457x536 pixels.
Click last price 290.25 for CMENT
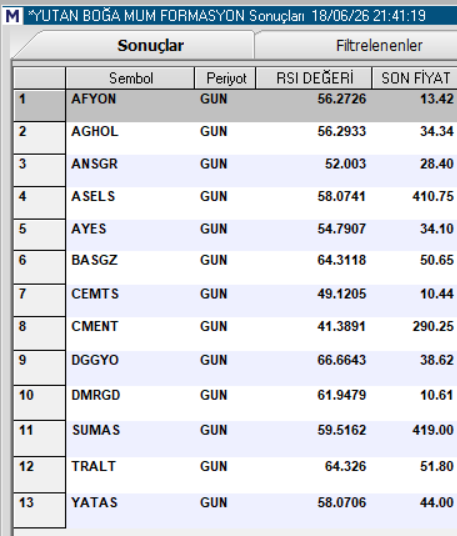(433, 326)
